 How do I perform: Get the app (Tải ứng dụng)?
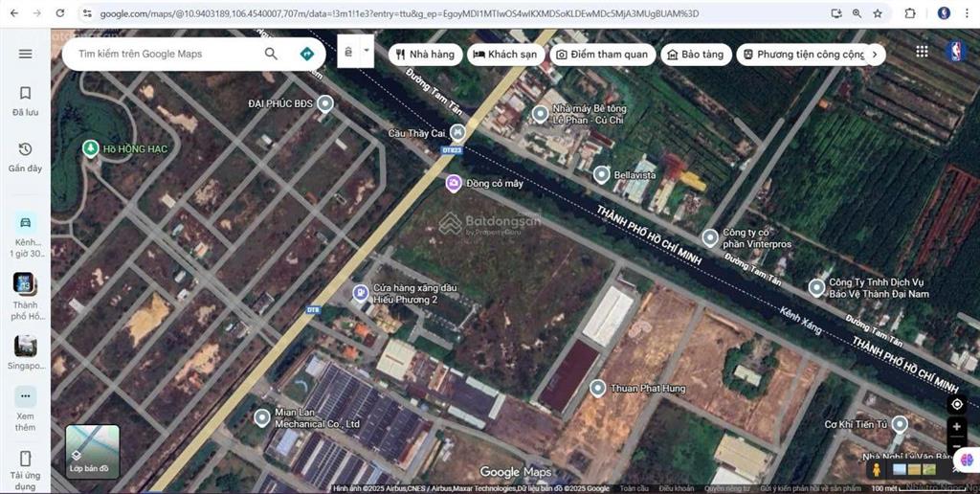pyautogui.click(x=26, y=470)
